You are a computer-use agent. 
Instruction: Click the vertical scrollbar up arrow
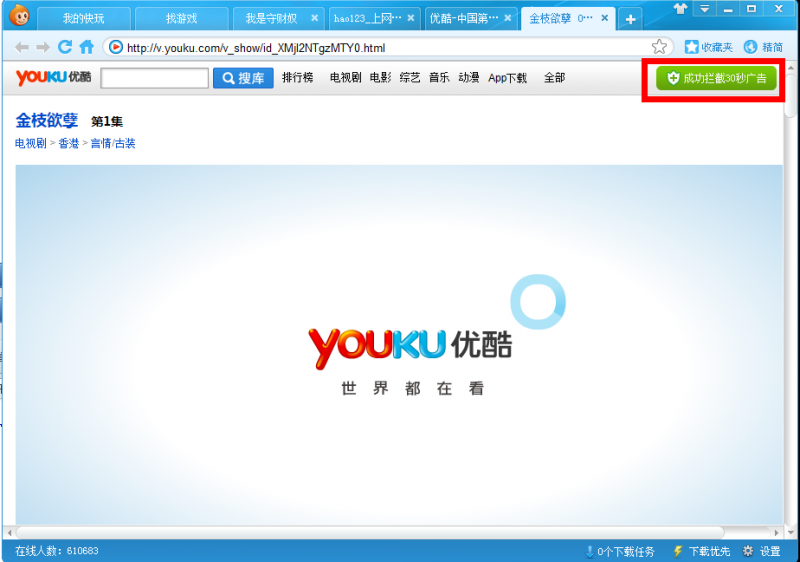click(x=791, y=67)
